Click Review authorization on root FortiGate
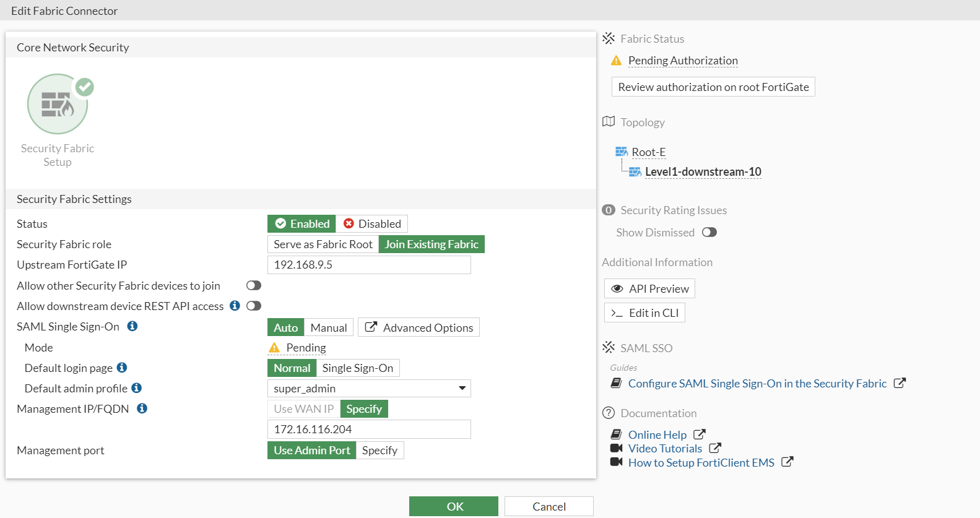This screenshot has height=518, width=980. (713, 87)
